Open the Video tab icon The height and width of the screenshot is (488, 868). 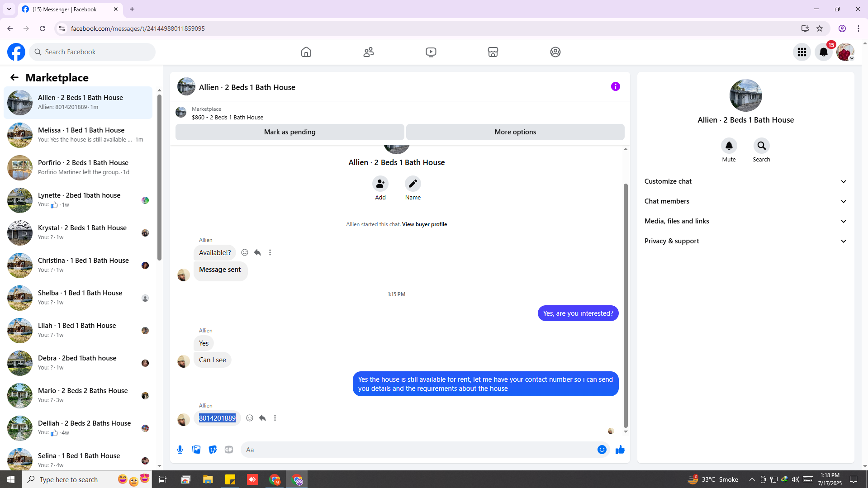coord(431,52)
